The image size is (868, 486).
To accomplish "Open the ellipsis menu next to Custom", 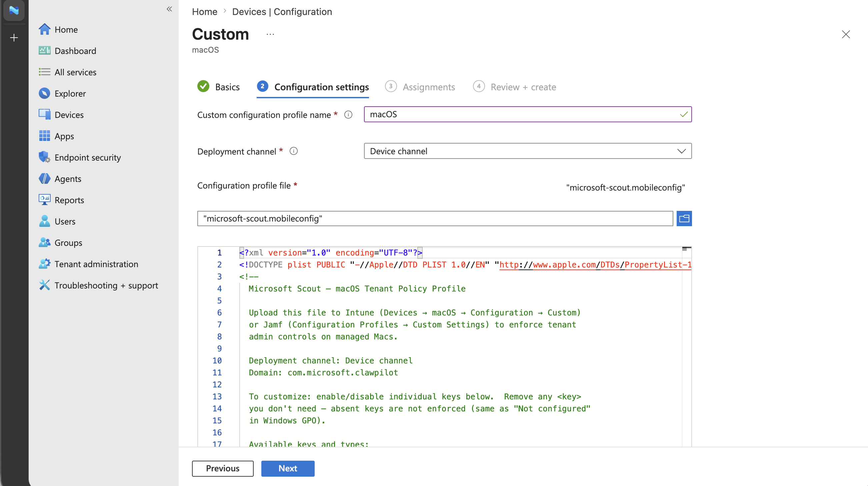I will pyautogui.click(x=270, y=34).
